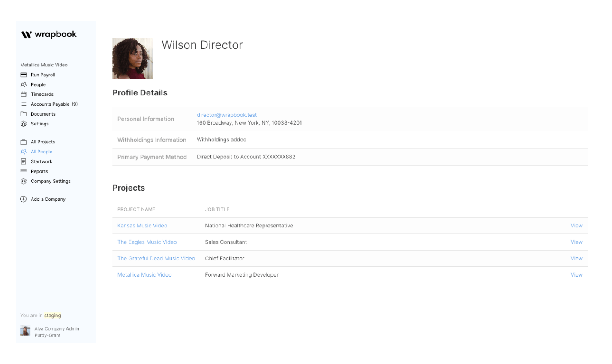Click the Sales Consultant job title

tap(226, 242)
